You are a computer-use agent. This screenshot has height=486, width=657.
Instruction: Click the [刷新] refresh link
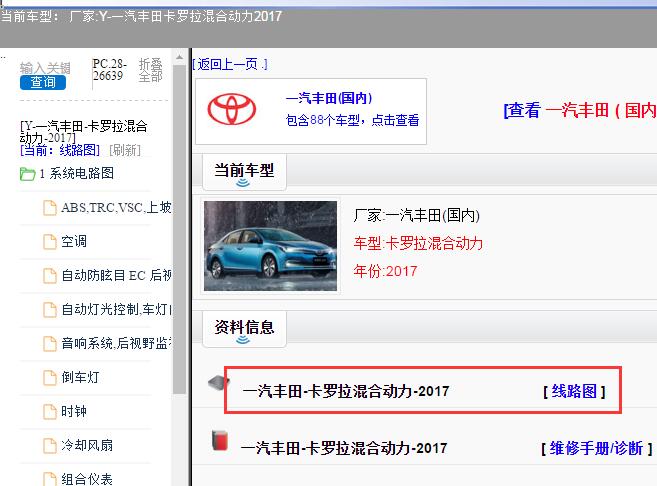coord(125,150)
